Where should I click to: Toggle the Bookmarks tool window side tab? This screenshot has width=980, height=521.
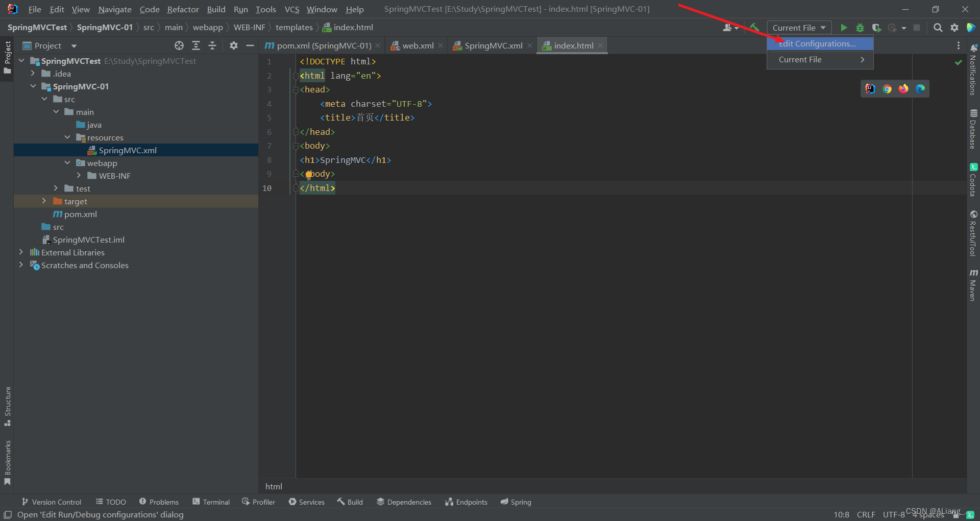pyautogui.click(x=7, y=463)
